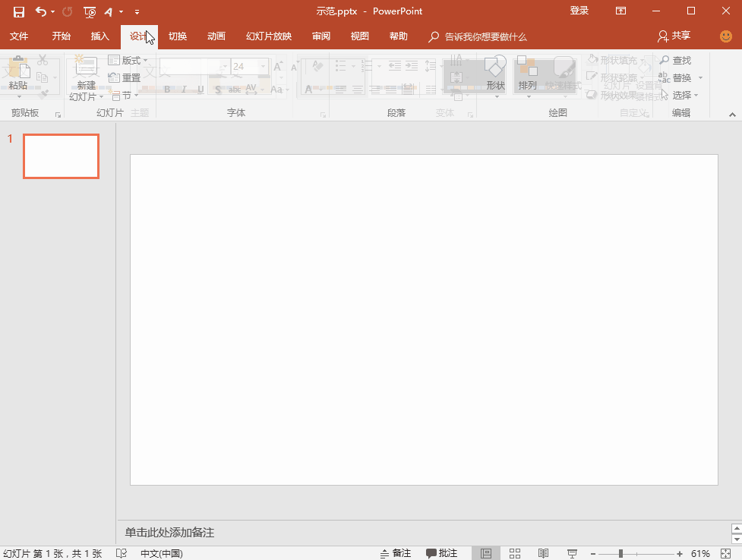
Task: Click the Undo arrow icon
Action: (41, 11)
